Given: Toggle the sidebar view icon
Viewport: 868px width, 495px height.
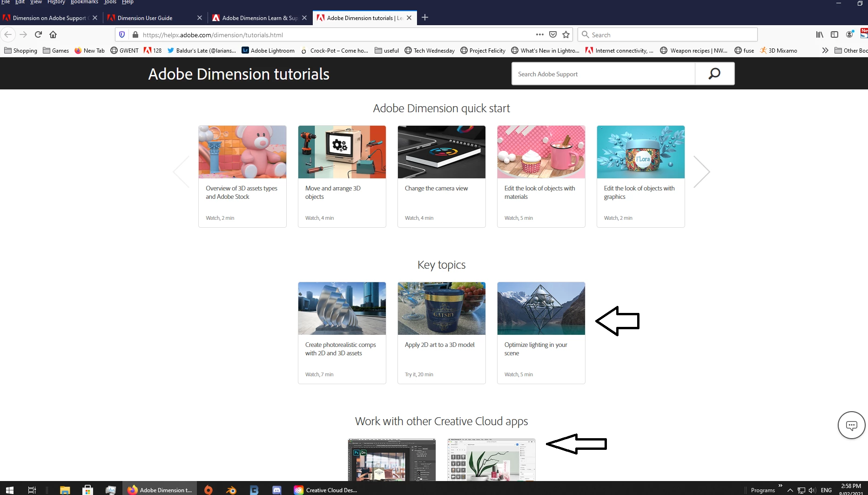Looking at the screenshot, I should (834, 34).
